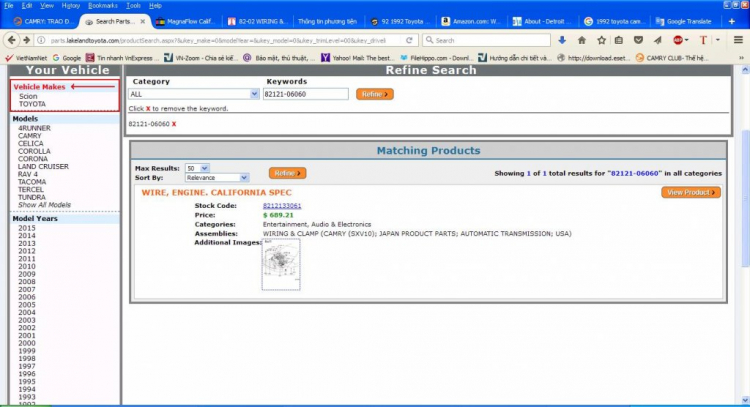This screenshot has width=750, height=407.
Task: Save to Pocket icon in toolbar
Action: (x=638, y=40)
